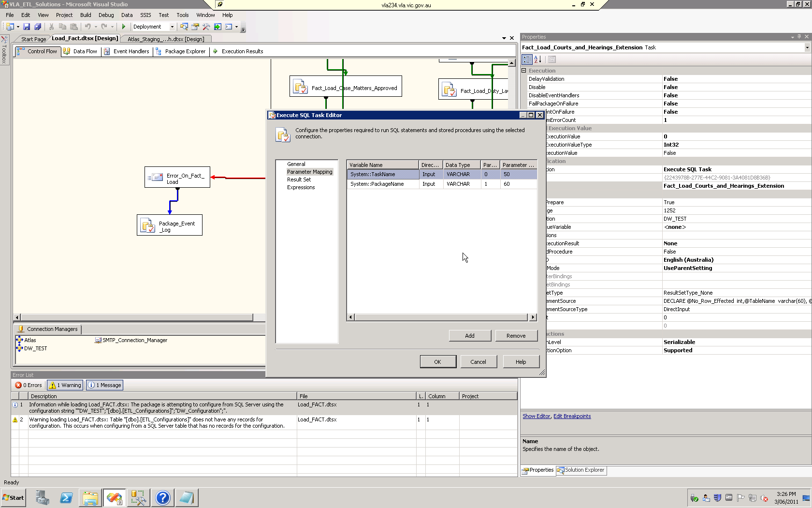
Task: Click Cancel in Execute SQL Task Editor
Action: [x=478, y=362]
